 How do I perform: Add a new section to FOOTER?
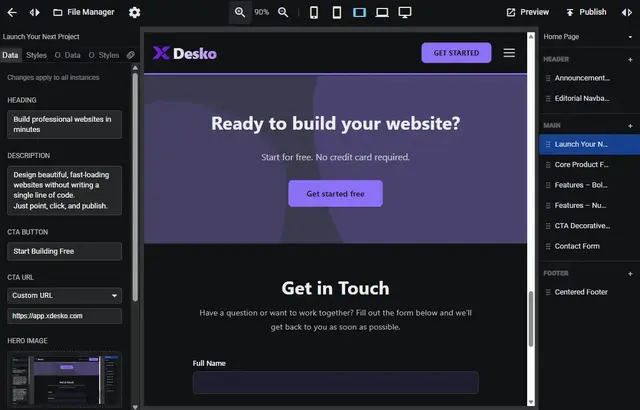[x=629, y=273]
